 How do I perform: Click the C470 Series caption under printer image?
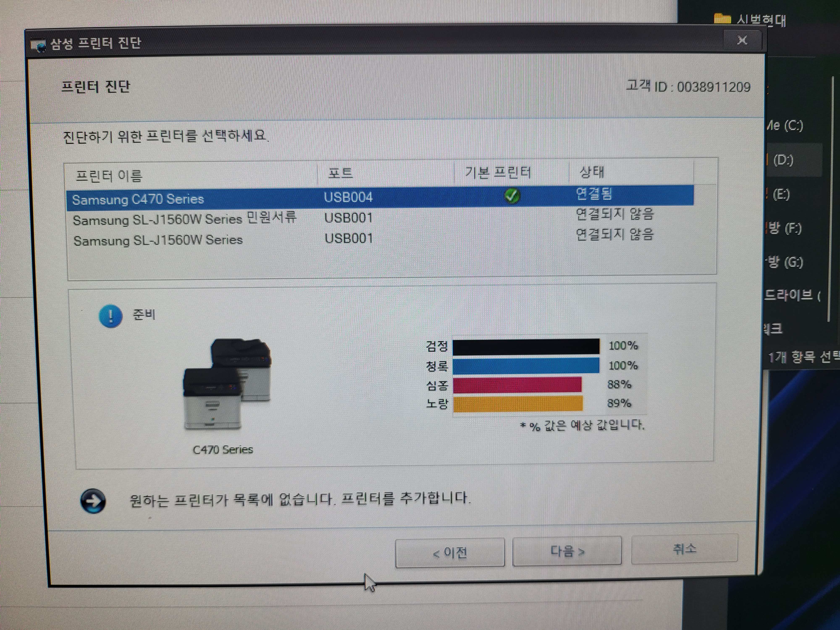223,450
